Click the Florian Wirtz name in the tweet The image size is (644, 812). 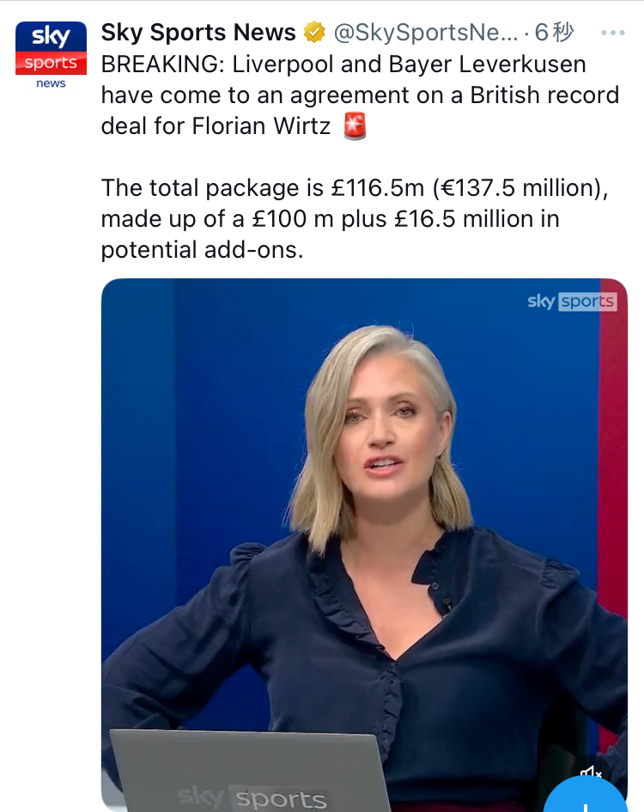pyautogui.click(x=261, y=126)
